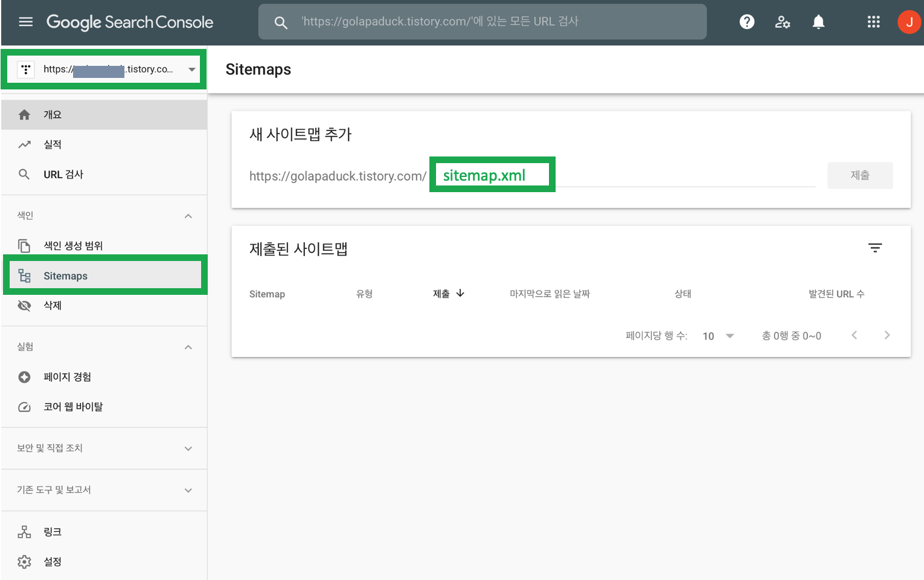The height and width of the screenshot is (580, 924).
Task: Click the Sitemap column header
Action: (x=267, y=294)
